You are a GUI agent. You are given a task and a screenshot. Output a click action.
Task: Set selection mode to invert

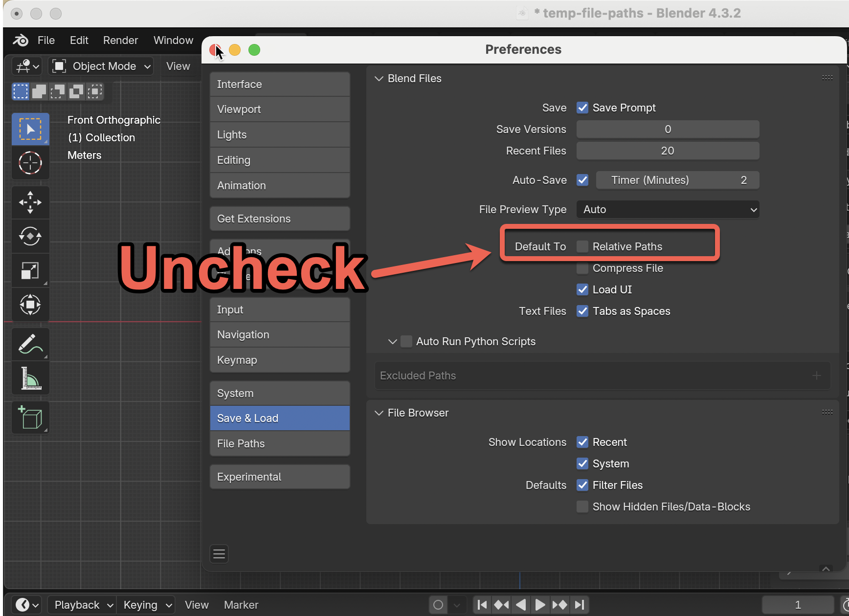pyautogui.click(x=76, y=91)
